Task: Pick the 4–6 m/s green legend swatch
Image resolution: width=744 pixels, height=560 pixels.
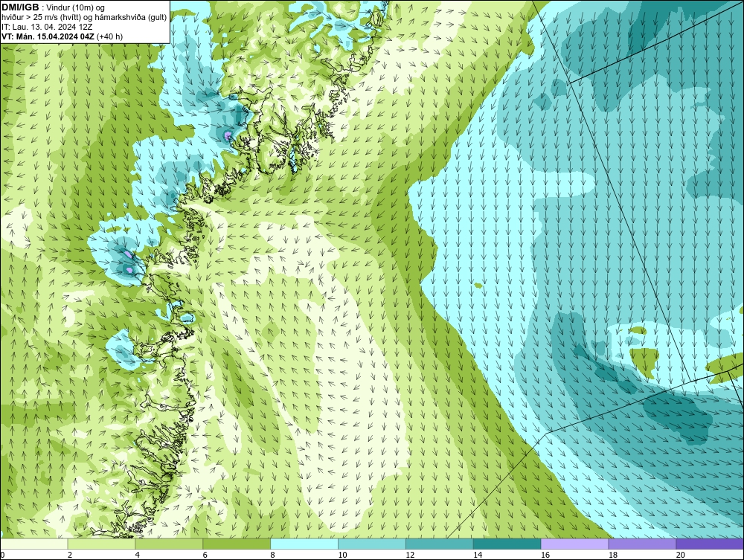Action: point(169,544)
